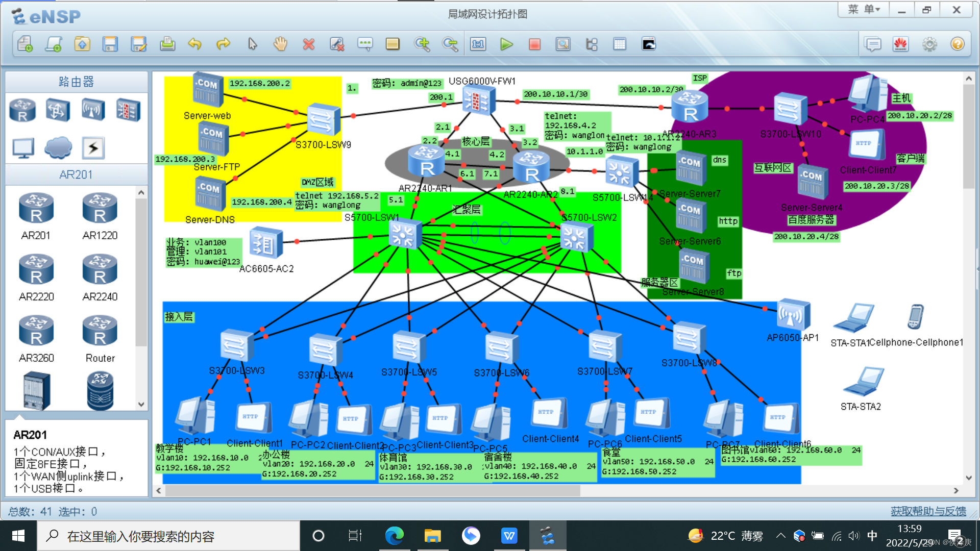Image resolution: width=980 pixels, height=551 pixels.
Task: Click the wireless AP icon in sidebar
Action: pos(93,110)
